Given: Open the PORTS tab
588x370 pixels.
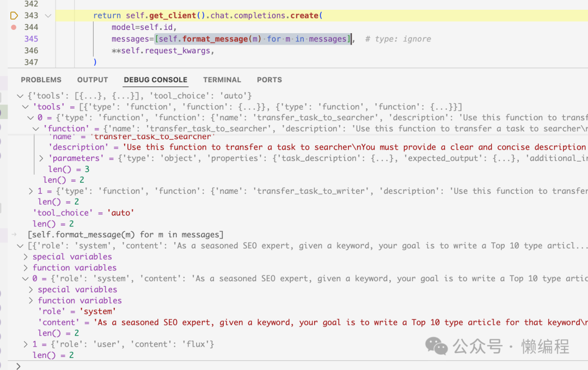Looking at the screenshot, I should coord(269,79).
